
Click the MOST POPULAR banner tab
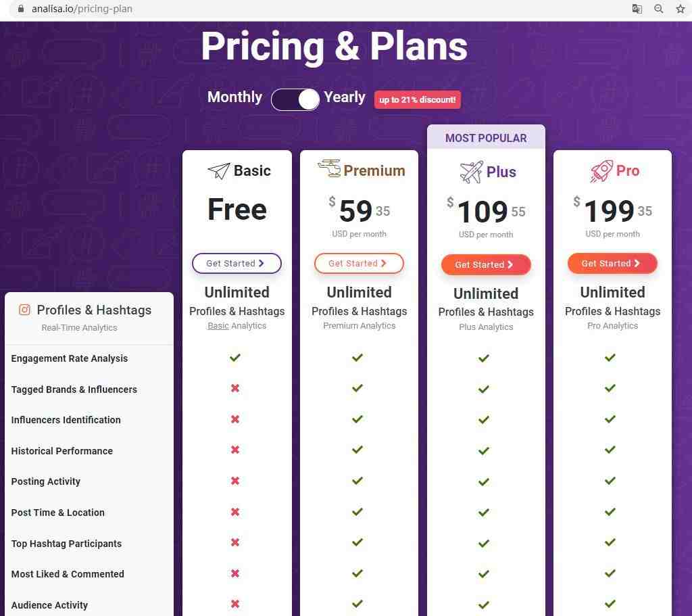(486, 138)
